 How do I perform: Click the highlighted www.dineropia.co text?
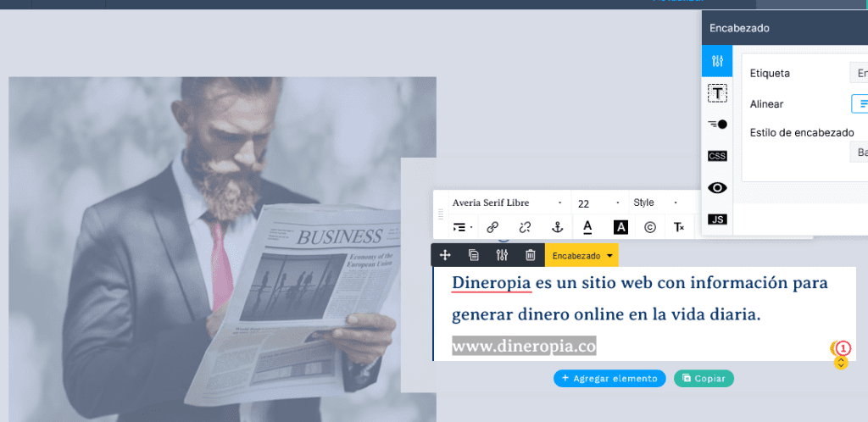524,347
